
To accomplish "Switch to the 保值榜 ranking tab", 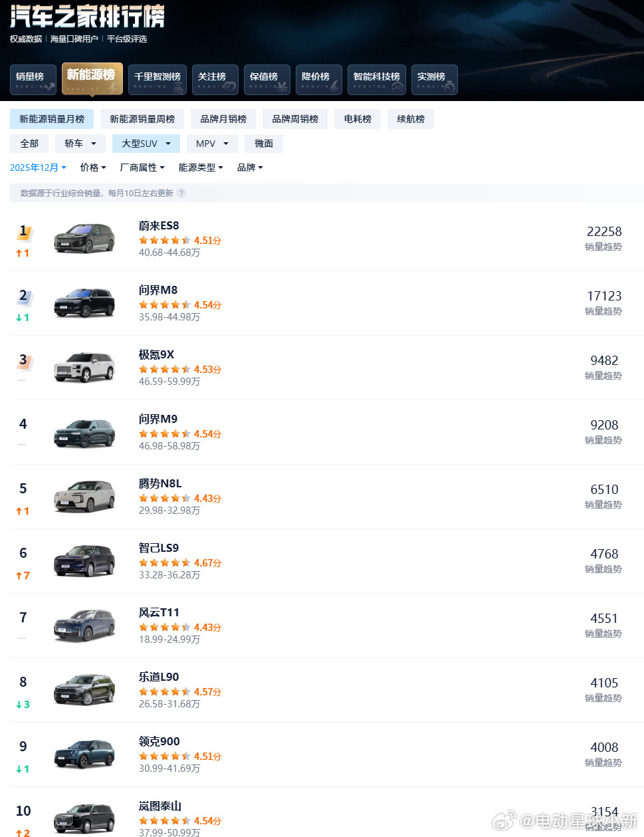I will (x=267, y=79).
